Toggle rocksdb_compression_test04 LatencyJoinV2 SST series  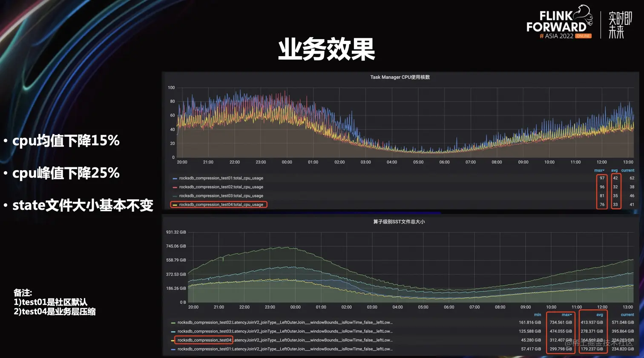285,340
